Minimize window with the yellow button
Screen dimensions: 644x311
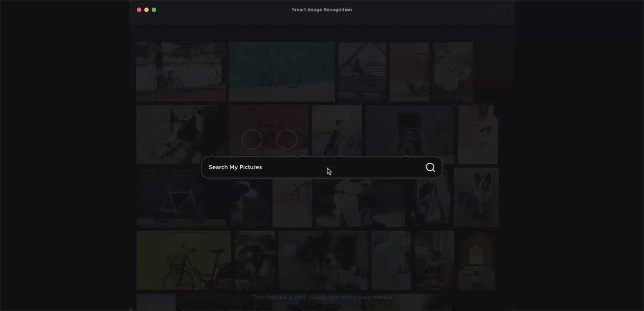147,10
